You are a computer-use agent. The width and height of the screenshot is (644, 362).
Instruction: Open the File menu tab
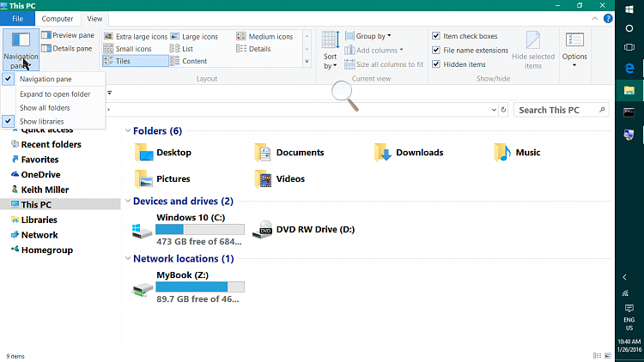[x=18, y=19]
